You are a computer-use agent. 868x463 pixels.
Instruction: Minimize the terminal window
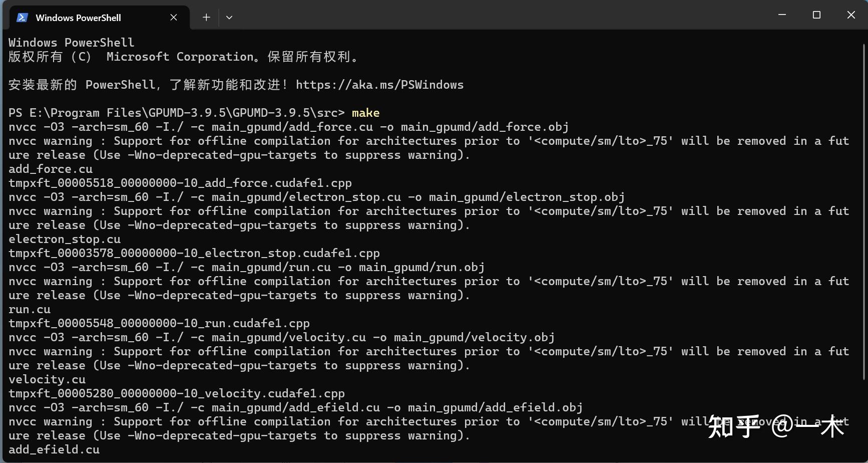click(782, 15)
